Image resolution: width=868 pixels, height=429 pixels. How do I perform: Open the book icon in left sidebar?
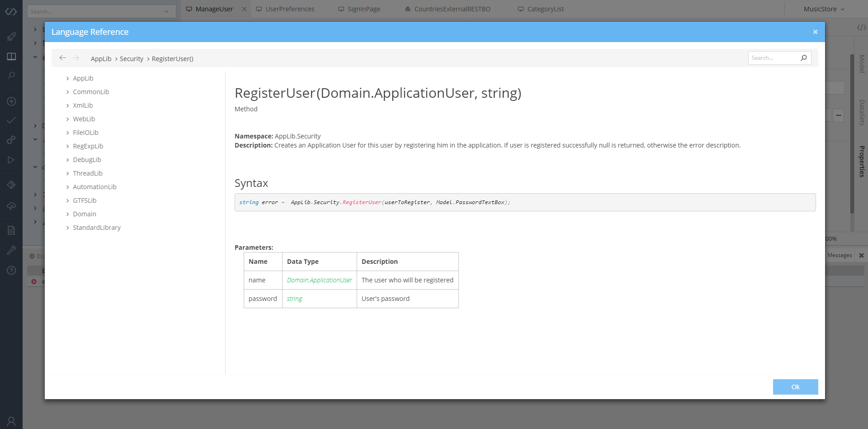tap(11, 57)
